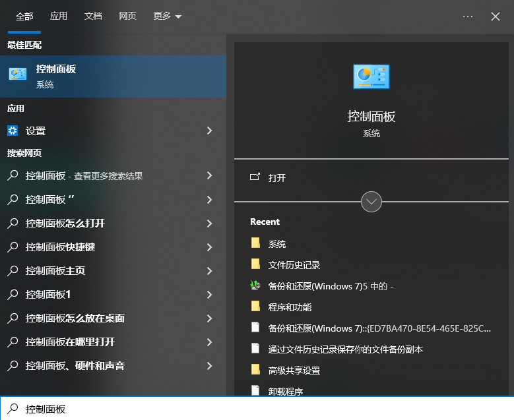Open the 系统 folder icon under Recent
Screen dimensions: 514x420
coord(256,243)
